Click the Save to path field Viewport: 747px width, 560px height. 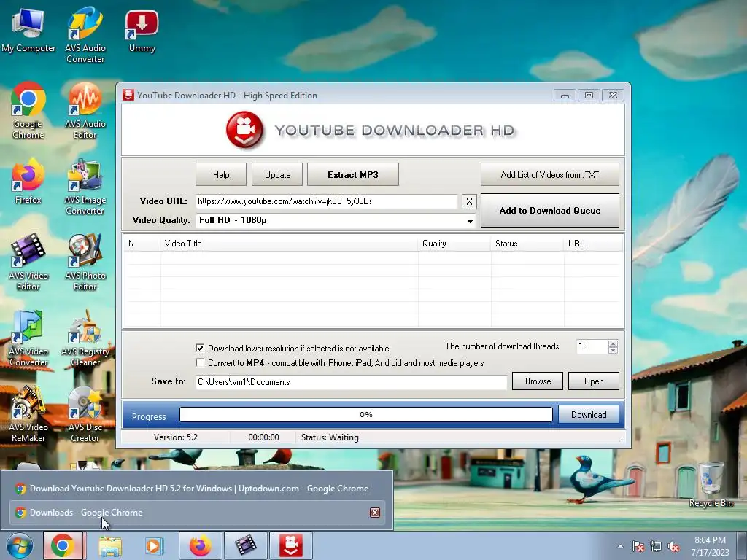[352, 382]
